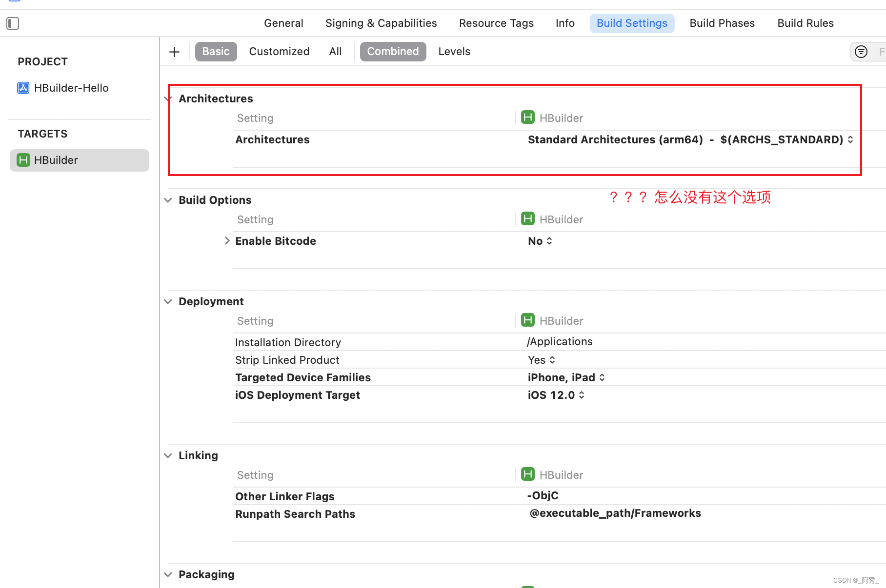886x588 pixels.
Task: Click the -ObjC linker flags value
Action: coord(543,496)
